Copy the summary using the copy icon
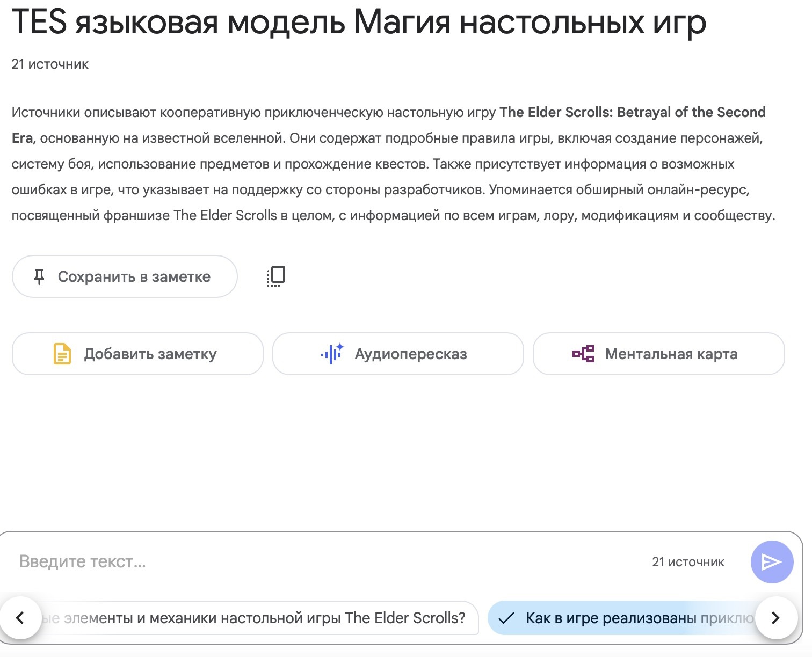The width and height of the screenshot is (812, 657). (x=276, y=276)
